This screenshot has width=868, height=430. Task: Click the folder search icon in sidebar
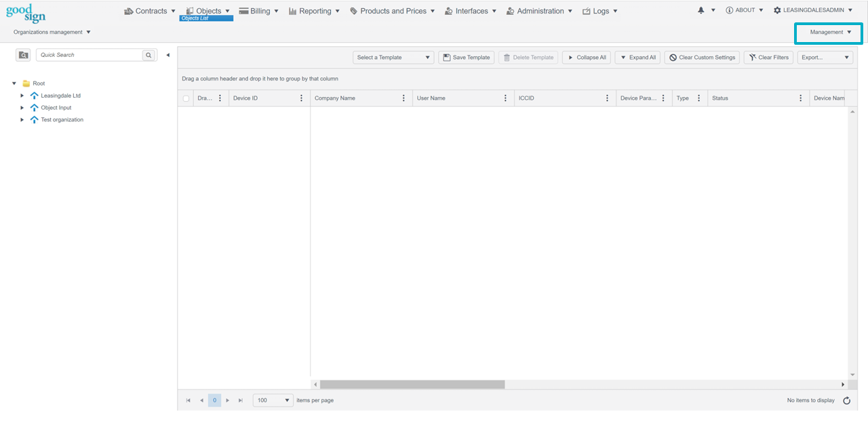(23, 55)
